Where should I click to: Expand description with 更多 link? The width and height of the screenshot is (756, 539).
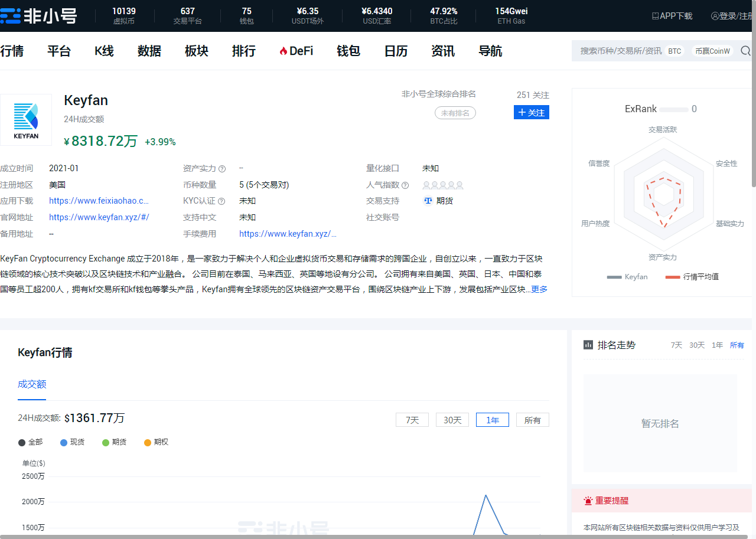tap(539, 289)
